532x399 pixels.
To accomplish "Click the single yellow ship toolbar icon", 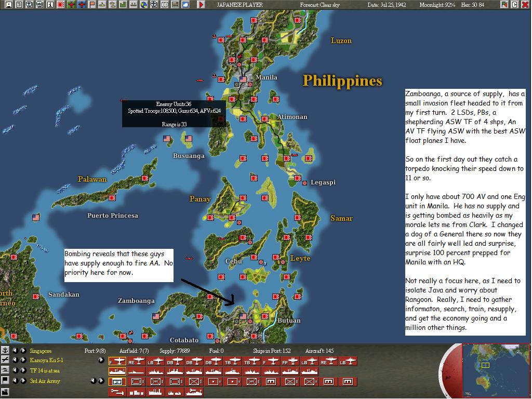I will (102, 4).
